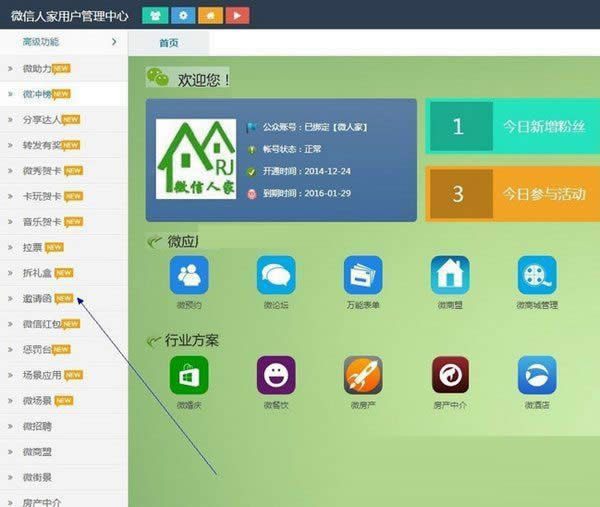The image size is (600, 507).
Task: Switch to the 首页 tab
Action: point(169,43)
